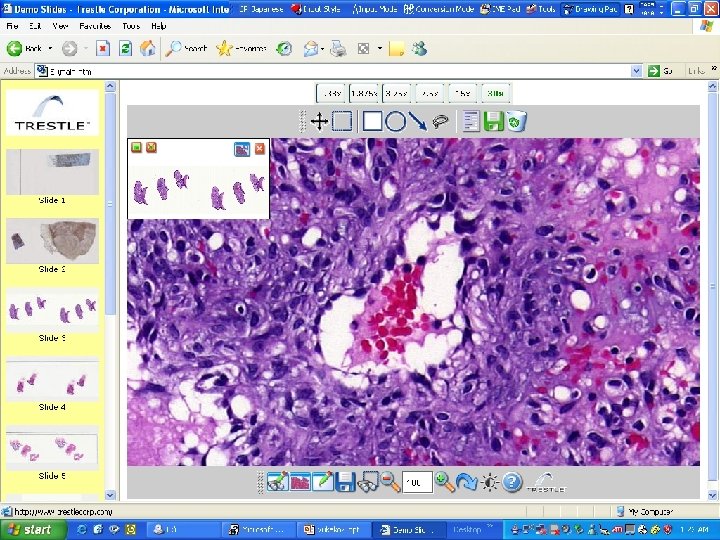
Task: Delete annotations with the recycle bin icon
Action: coord(517,122)
